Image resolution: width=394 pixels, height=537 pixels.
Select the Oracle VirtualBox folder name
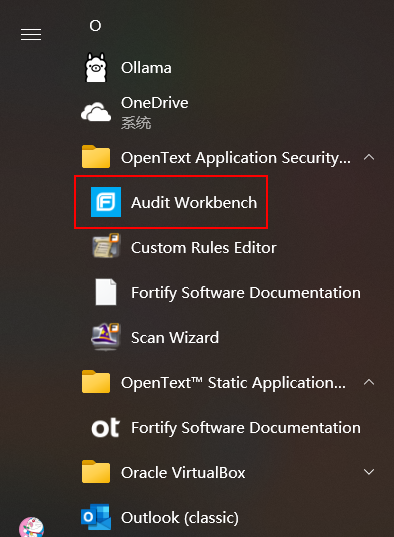click(x=183, y=473)
